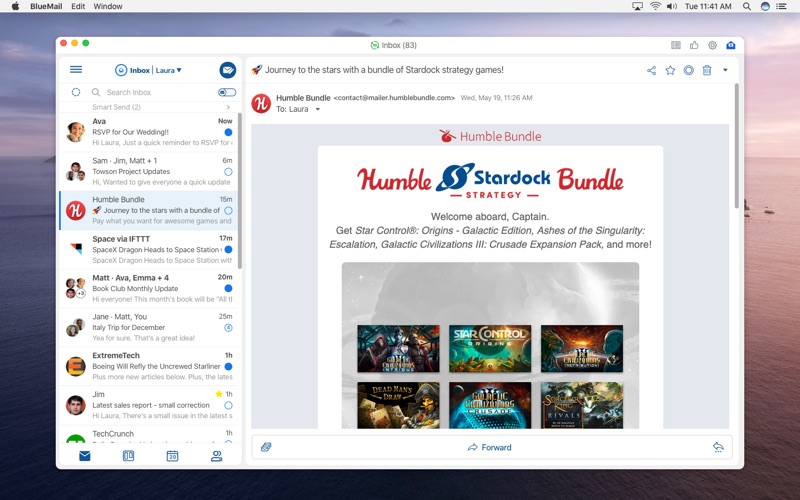The image size is (800, 500).
Task: Open Jim's Latest sales report email
Action: (148, 405)
